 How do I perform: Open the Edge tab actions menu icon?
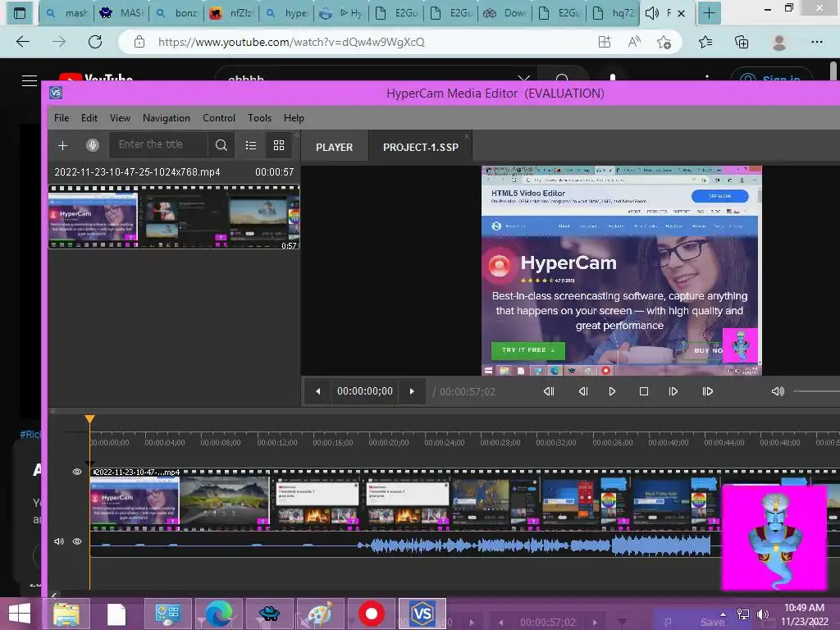[20, 13]
